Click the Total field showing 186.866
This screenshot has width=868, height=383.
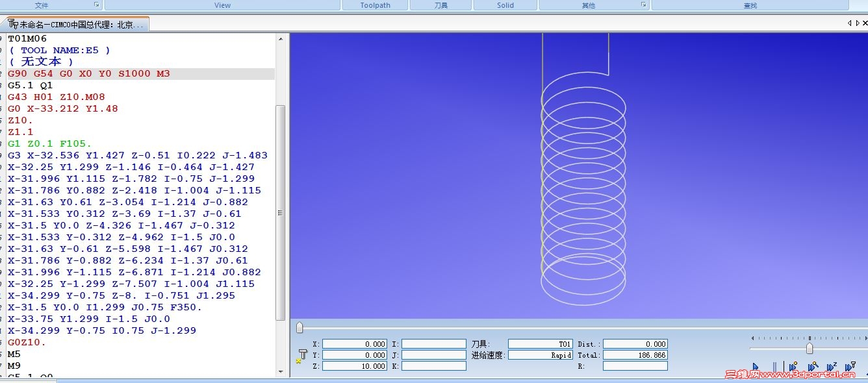[635, 355]
